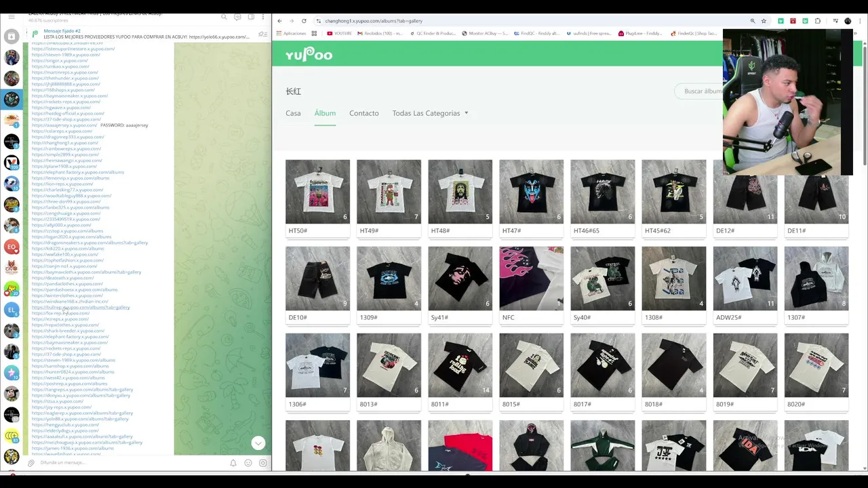Open link 'poshrep.x.yupoo.com/albums'

[69, 384]
